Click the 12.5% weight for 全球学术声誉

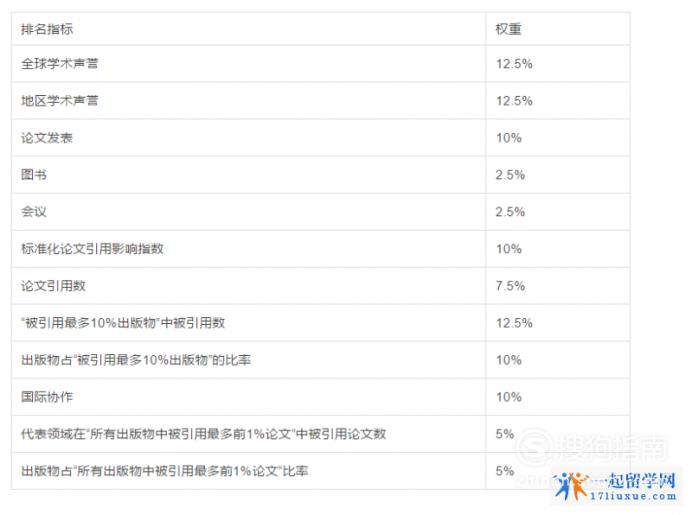tap(514, 64)
